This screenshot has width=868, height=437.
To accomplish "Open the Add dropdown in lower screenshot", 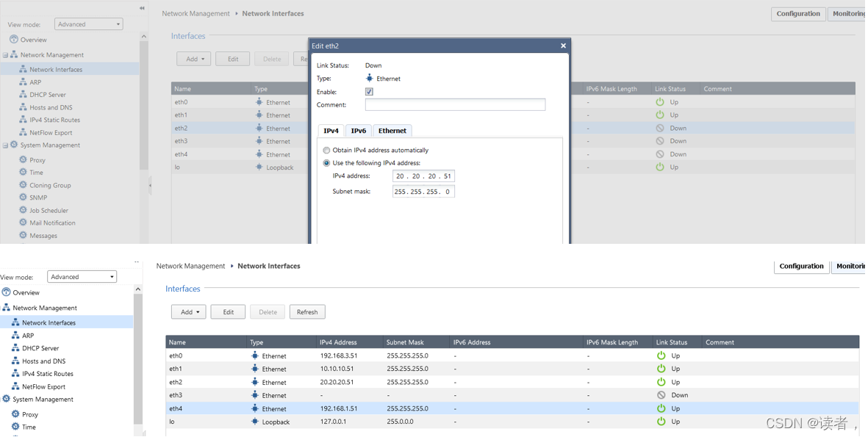I will 188,312.
